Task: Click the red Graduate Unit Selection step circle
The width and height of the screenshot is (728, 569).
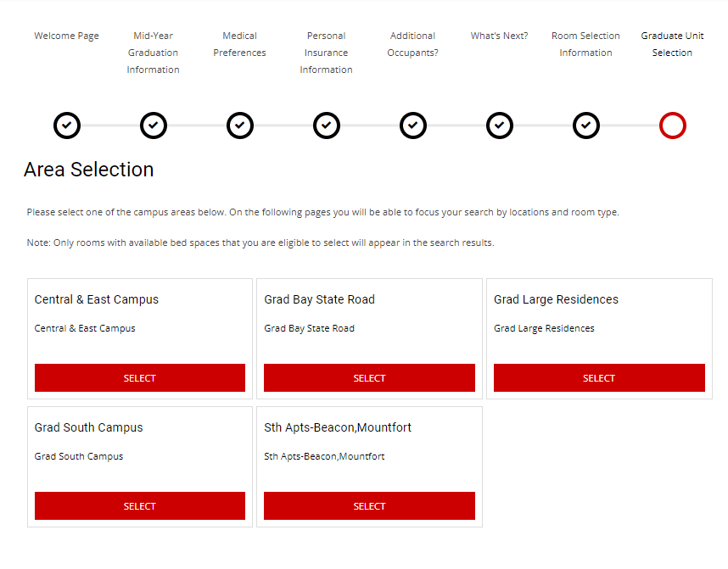Action: pos(673,126)
